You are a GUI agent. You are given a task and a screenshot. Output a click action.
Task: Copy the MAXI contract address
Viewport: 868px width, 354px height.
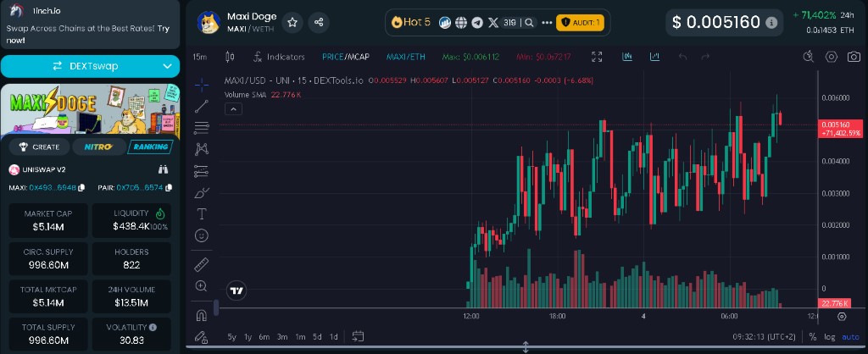84,187
